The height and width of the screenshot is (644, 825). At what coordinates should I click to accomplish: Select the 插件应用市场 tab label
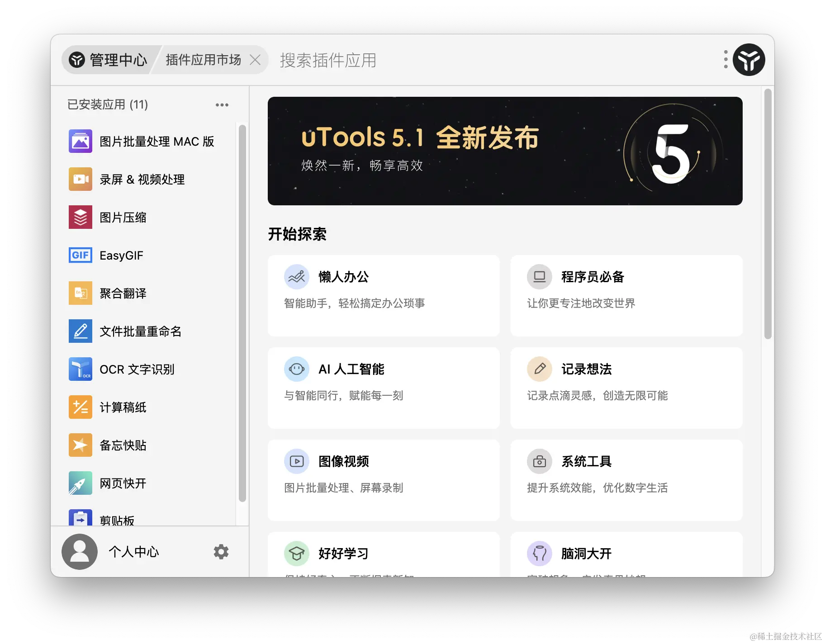pyautogui.click(x=204, y=60)
